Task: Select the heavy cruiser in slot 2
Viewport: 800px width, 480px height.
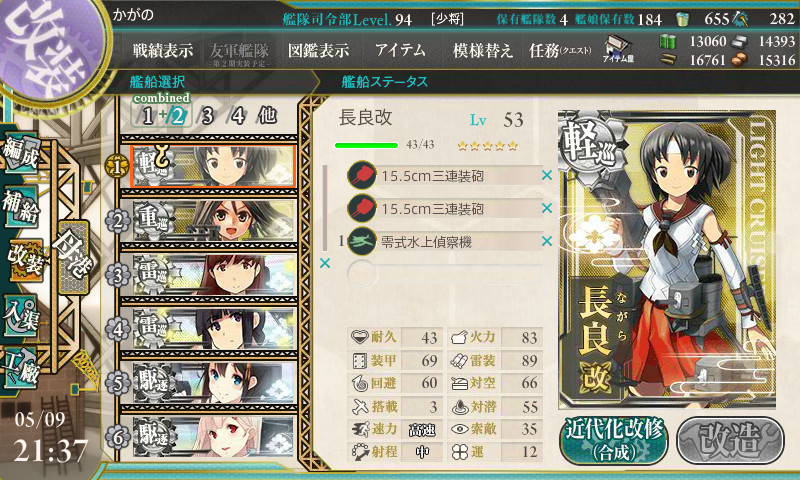Action: (x=214, y=221)
